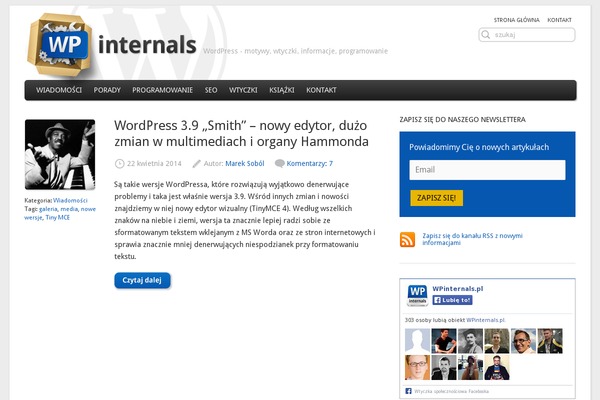Click the orange-haired man with glasses avatar
The image size is (600, 400).
point(417,367)
